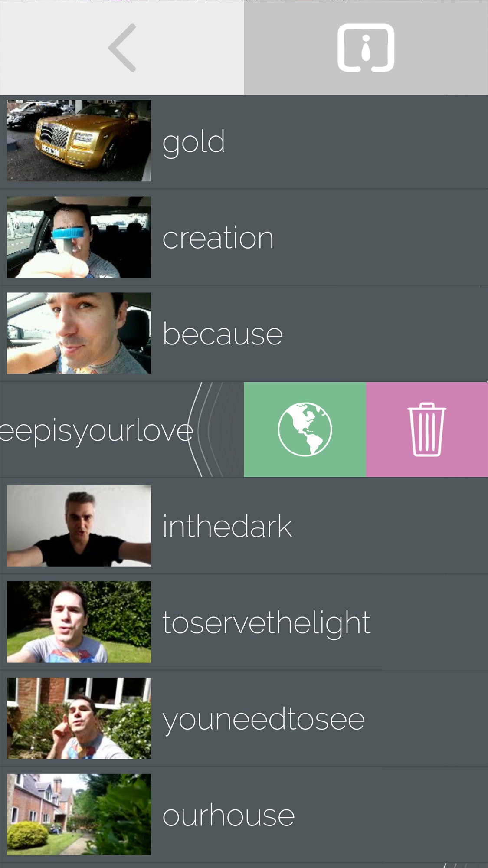Open the info icon panel
The image size is (488, 868).
[366, 48]
